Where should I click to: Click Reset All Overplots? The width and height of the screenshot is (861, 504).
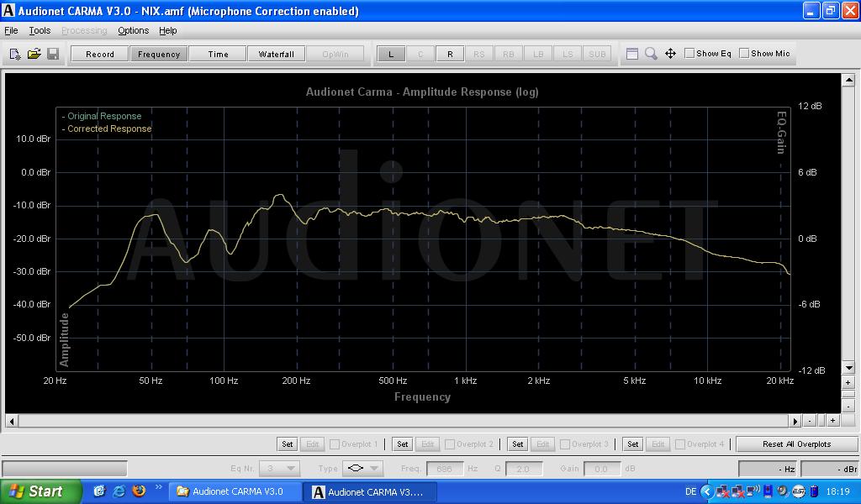[x=796, y=444]
